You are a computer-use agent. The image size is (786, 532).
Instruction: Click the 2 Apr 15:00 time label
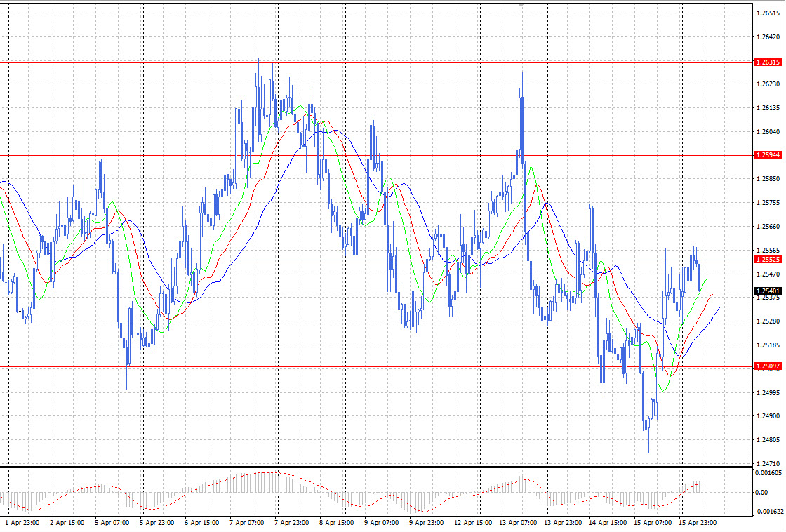(67, 522)
